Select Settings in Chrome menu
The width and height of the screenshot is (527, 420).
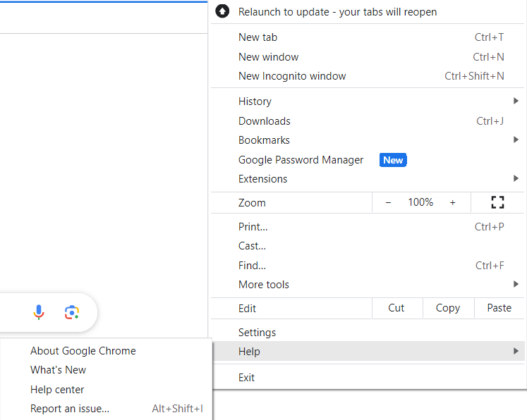[x=257, y=333]
